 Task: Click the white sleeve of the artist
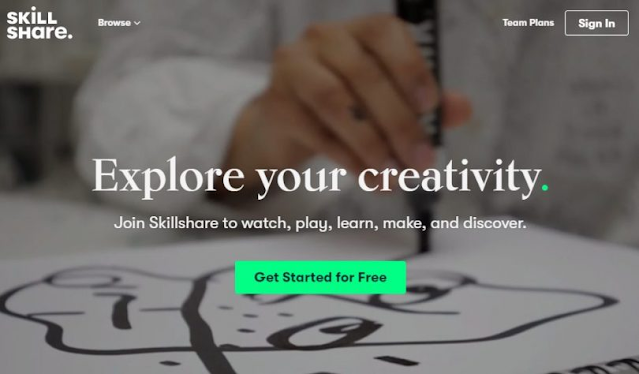point(163,122)
